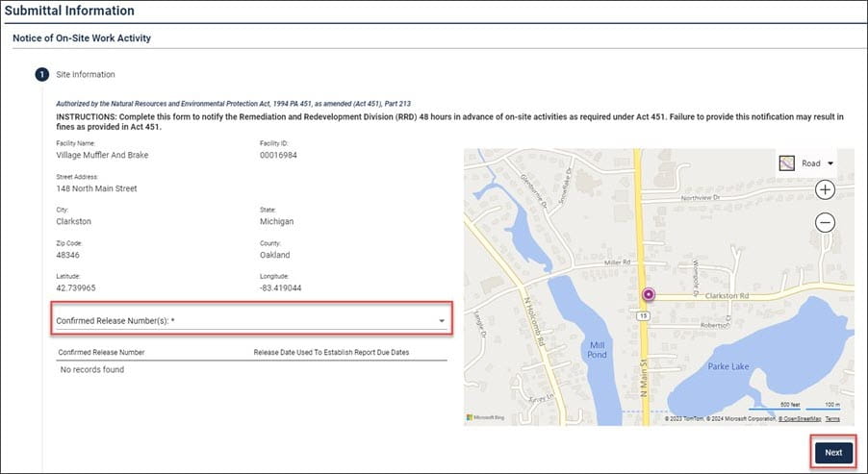Click the N Main St label on map
This screenshot has width=868, height=474.
(643, 378)
